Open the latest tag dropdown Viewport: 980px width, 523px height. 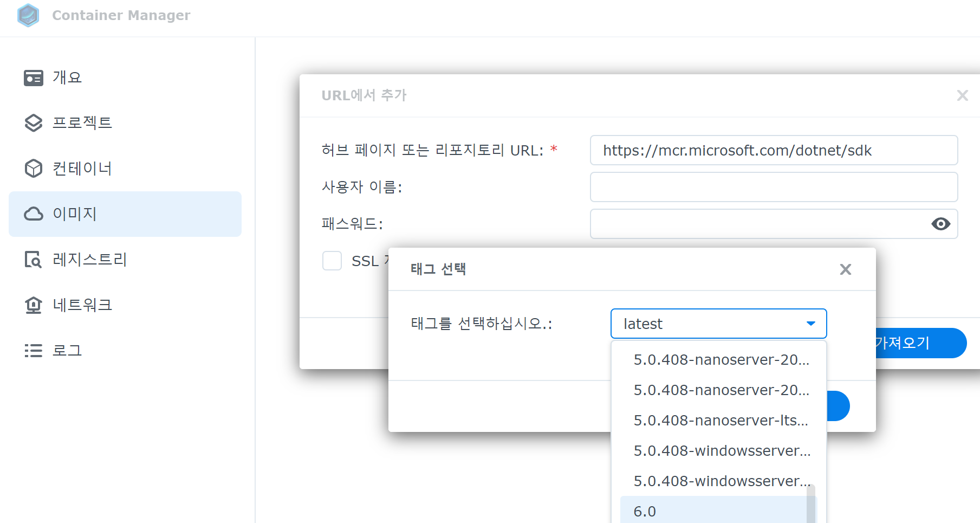coord(718,324)
